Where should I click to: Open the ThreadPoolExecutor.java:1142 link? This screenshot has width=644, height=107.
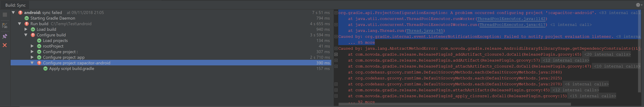tap(511, 19)
